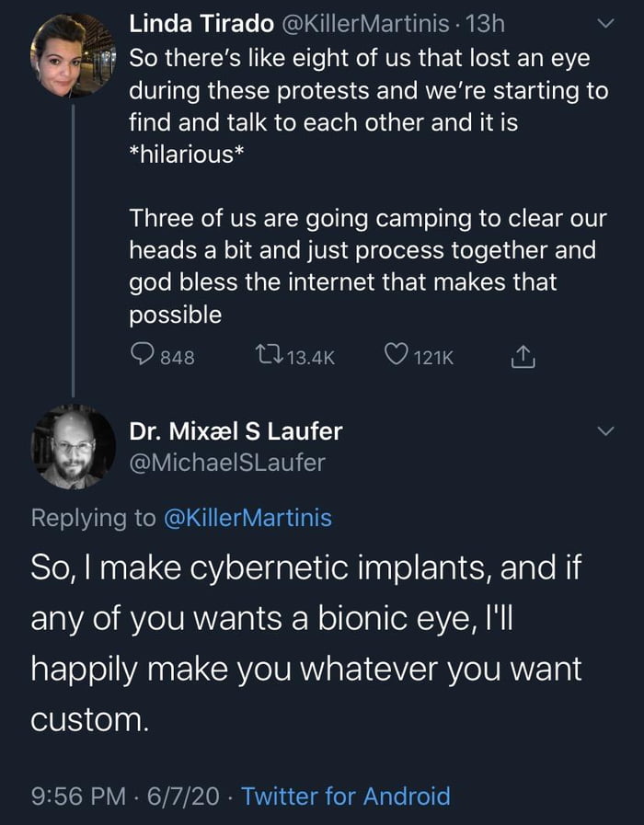Select the heart icon to unlike Linda's post
Viewport: 644px width, 825px height.
point(397,358)
